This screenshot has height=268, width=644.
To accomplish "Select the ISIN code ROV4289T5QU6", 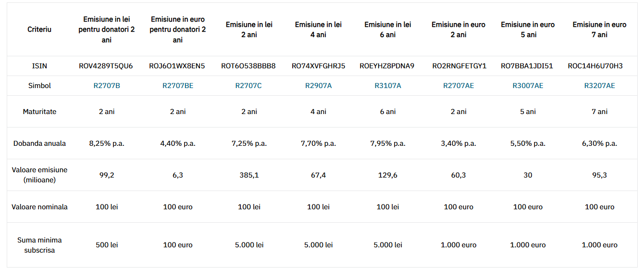I will (106, 66).
